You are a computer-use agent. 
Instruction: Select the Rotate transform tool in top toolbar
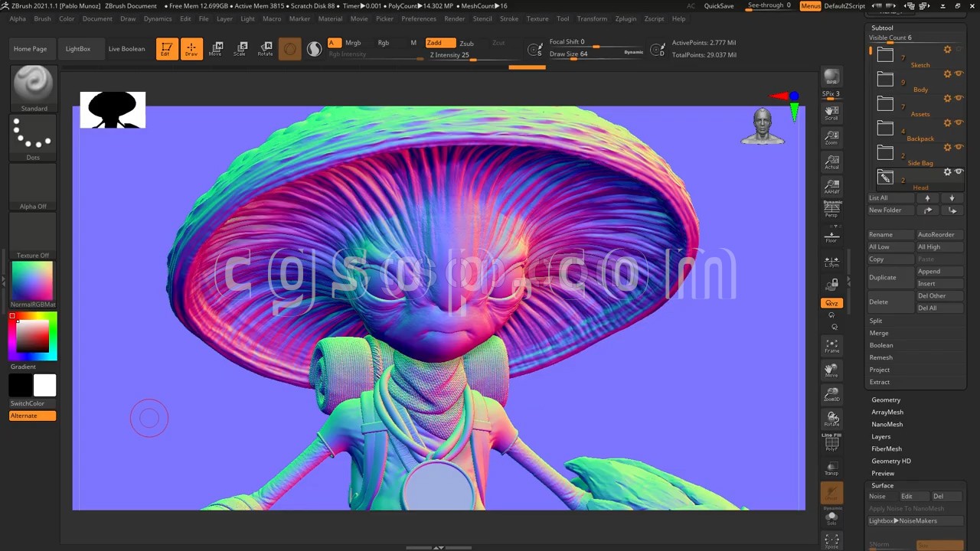[265, 49]
